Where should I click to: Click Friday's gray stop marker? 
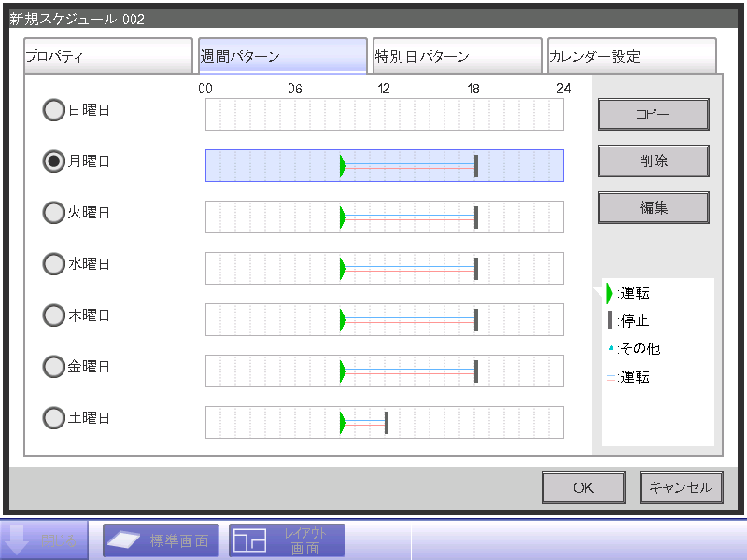476,371
